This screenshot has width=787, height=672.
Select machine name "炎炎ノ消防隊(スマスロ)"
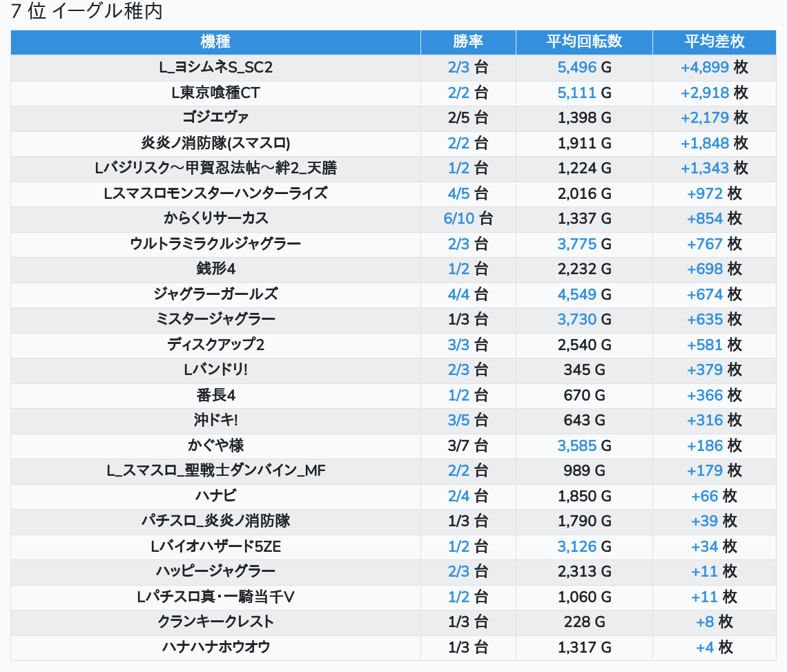click(215, 143)
